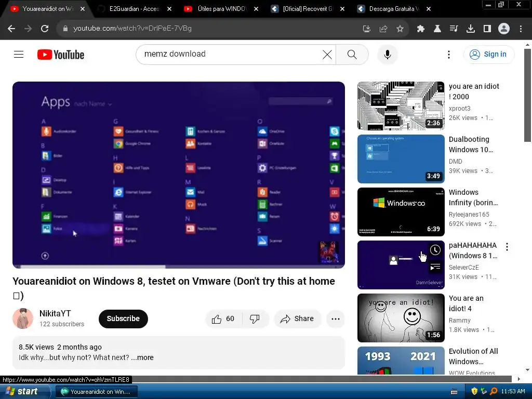Image resolution: width=532 pixels, height=399 pixels.
Task: Select the Youareanidiot on Windows browser tab
Action: pyautogui.click(x=47, y=9)
